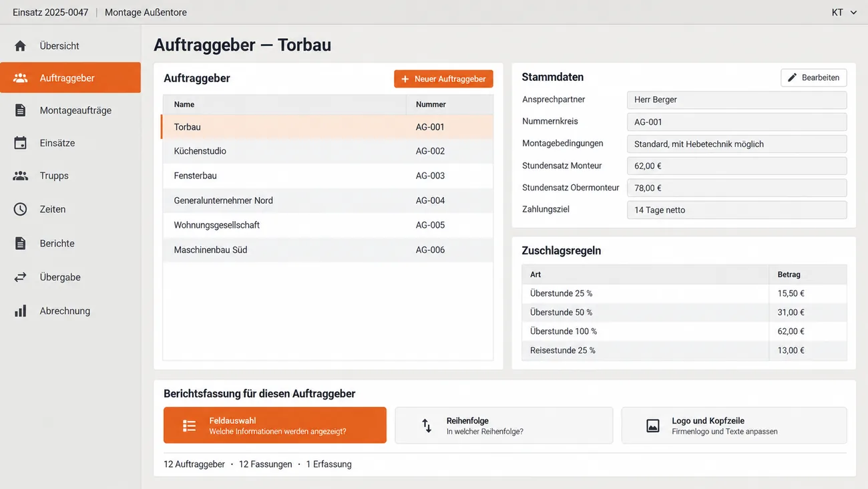Open the KT user menu chevron
Screen dimensions: 868x489
click(853, 13)
